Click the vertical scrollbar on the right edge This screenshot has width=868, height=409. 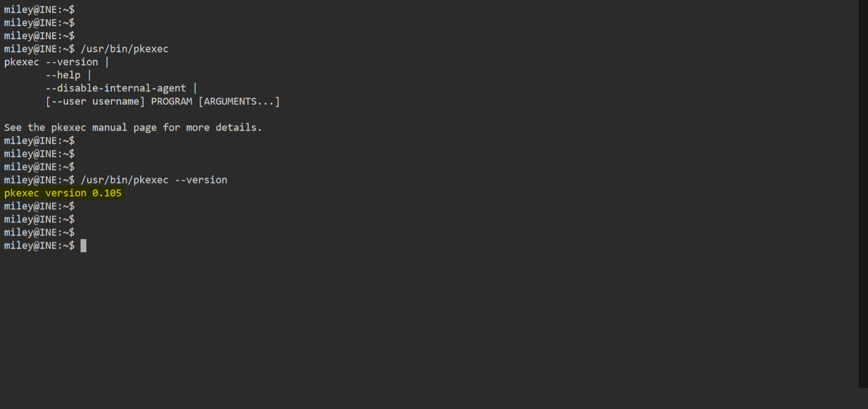(863, 193)
